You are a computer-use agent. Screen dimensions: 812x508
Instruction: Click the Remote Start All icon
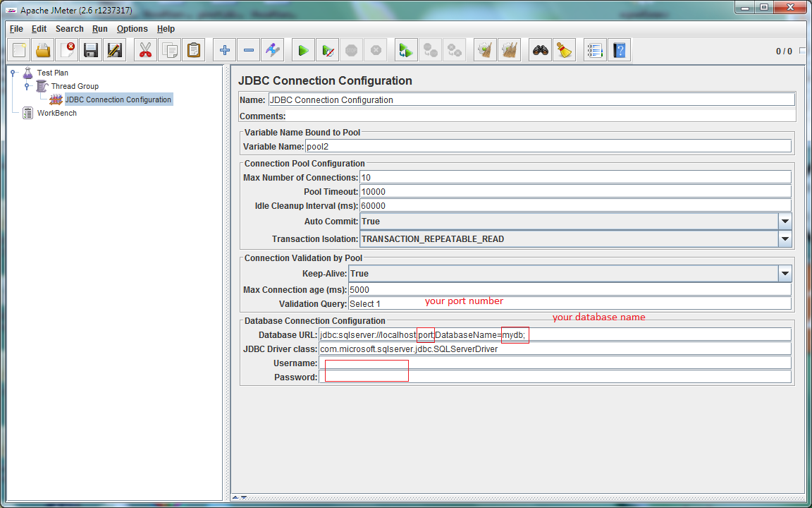[x=407, y=50]
